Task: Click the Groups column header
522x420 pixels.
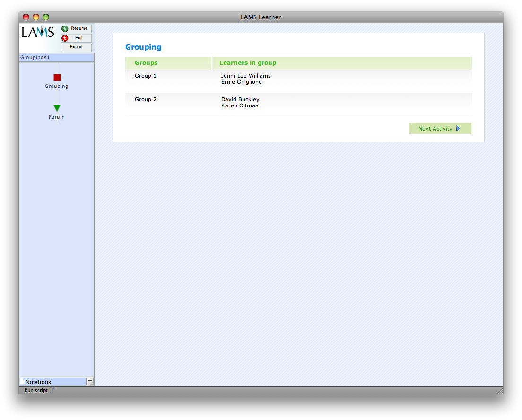Action: (x=146, y=63)
